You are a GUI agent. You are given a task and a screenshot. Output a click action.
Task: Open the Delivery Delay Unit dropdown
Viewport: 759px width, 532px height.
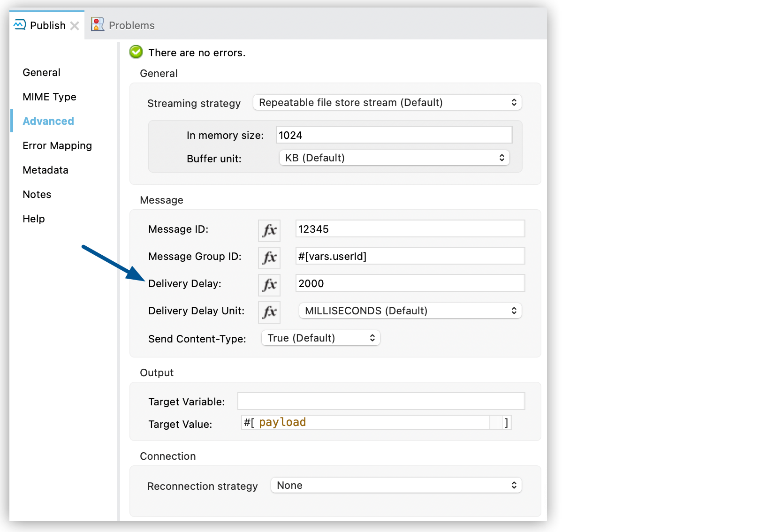410,311
